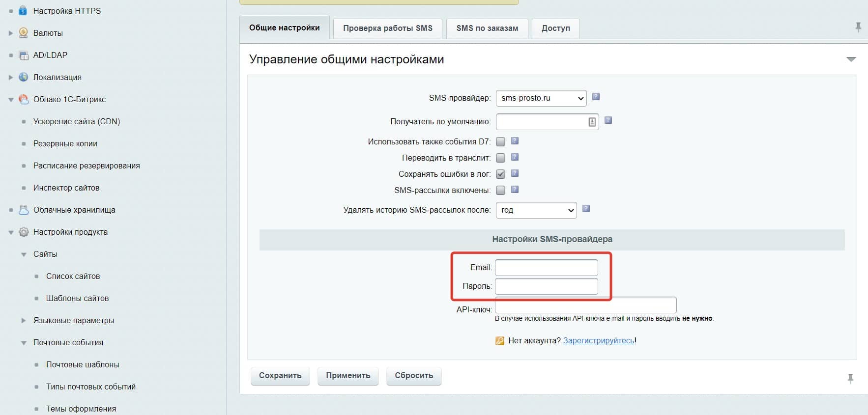Click the Применить button

[x=348, y=376]
